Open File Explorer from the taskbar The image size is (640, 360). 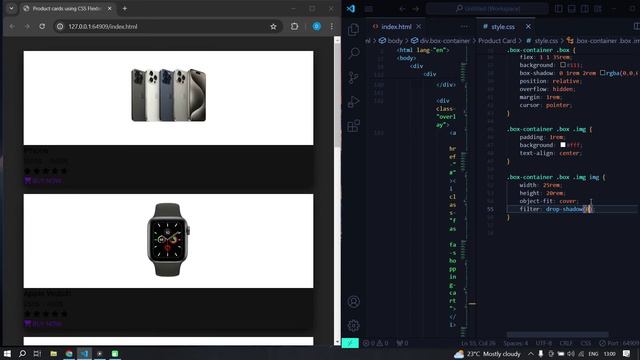point(53,353)
